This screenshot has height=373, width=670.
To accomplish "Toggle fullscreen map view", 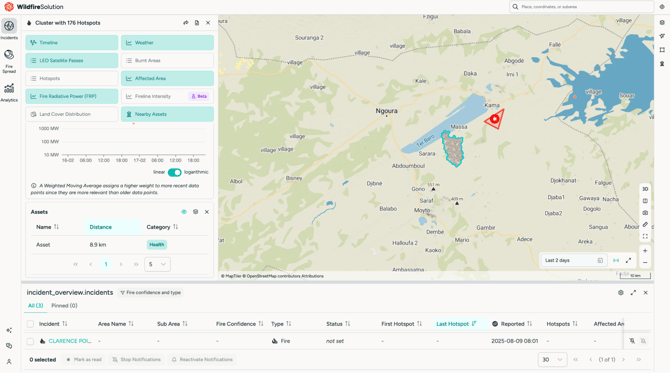I will pos(645,236).
